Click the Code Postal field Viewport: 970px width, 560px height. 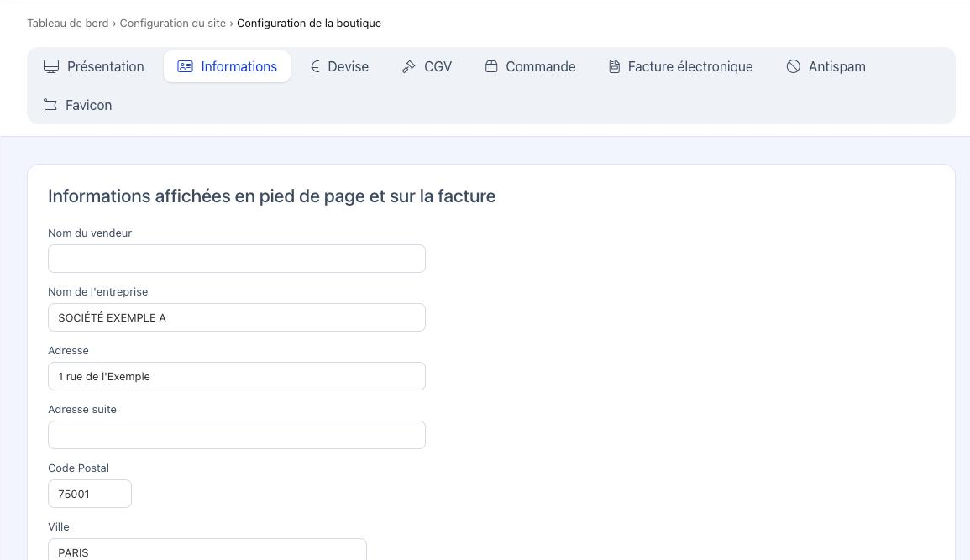point(90,493)
